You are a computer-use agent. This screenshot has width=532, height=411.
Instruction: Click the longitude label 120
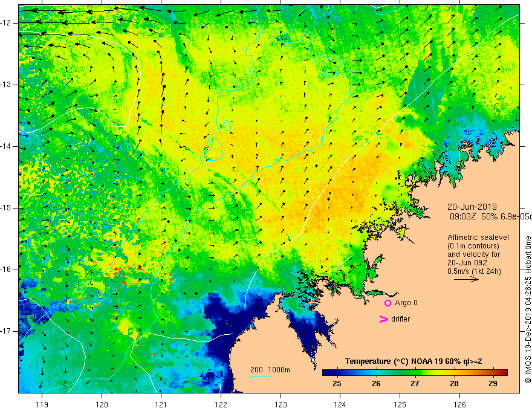102,404
